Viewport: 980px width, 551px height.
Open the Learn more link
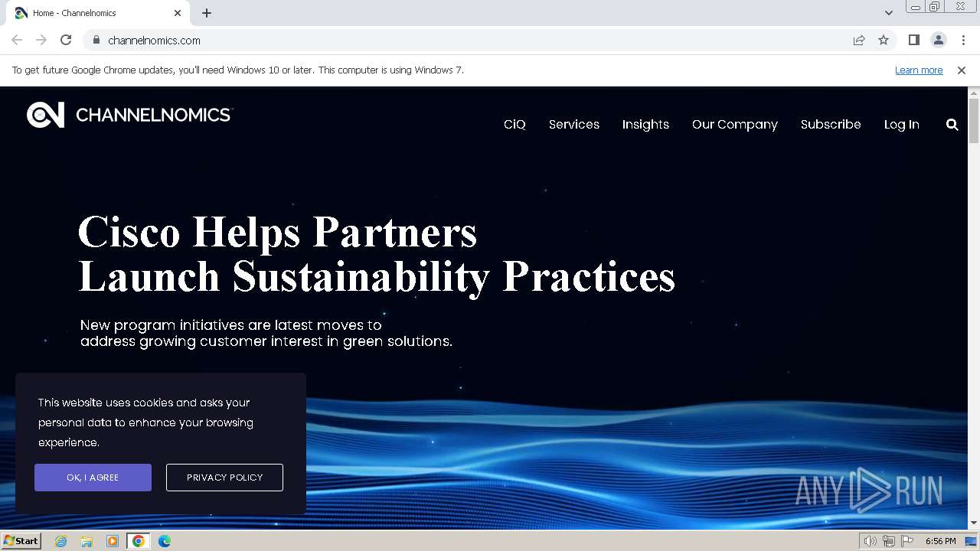click(919, 70)
